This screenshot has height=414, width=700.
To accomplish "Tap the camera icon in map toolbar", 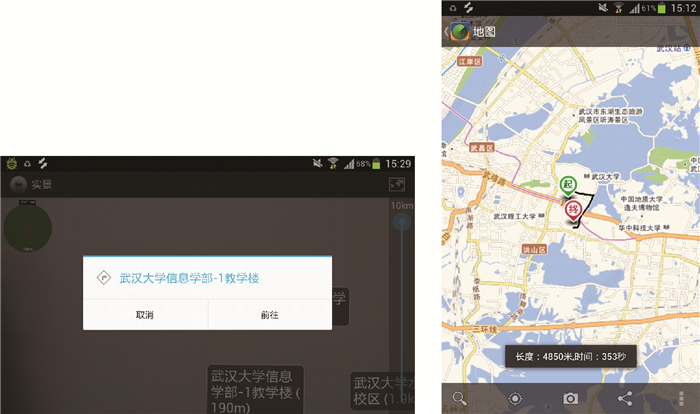I will (x=570, y=398).
